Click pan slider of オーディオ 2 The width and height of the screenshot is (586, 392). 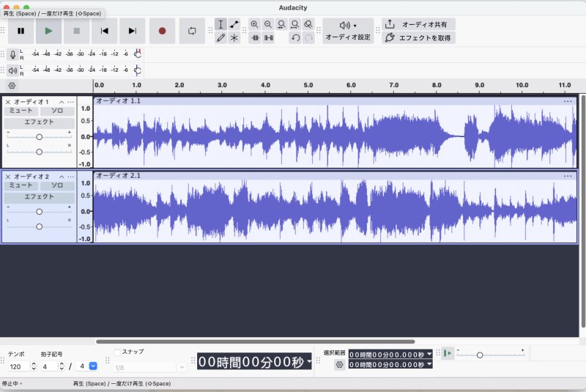(40, 227)
